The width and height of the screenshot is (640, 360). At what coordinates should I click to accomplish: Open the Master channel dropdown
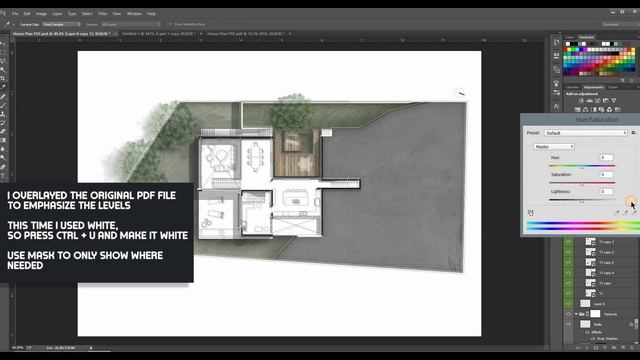(554, 146)
